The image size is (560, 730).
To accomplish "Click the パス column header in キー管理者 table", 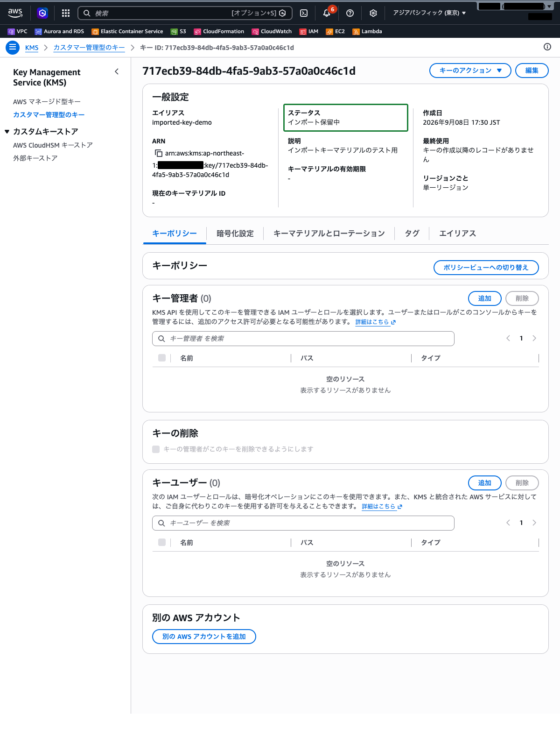I will click(x=307, y=358).
